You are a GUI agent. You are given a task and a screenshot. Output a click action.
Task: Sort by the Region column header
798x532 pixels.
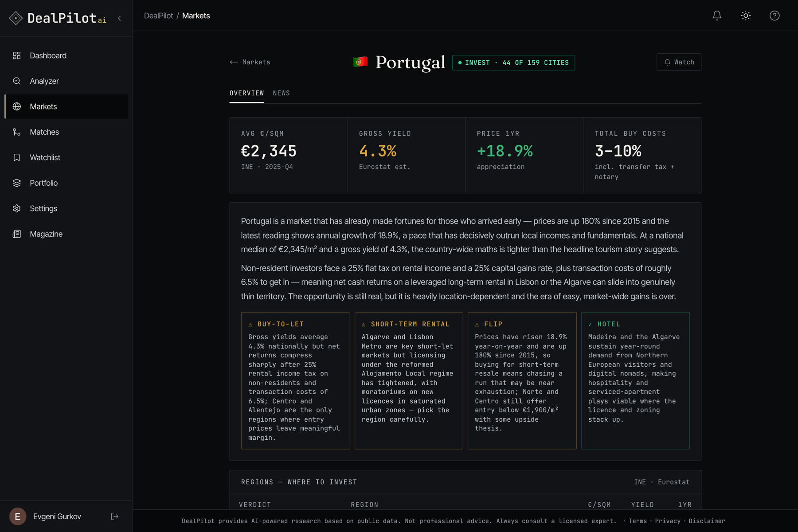364,505
